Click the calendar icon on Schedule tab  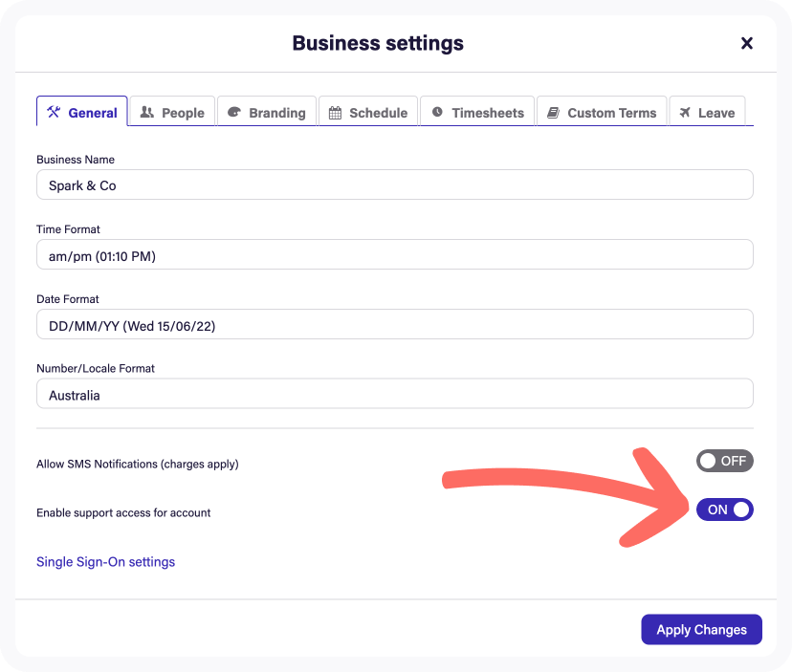point(336,113)
